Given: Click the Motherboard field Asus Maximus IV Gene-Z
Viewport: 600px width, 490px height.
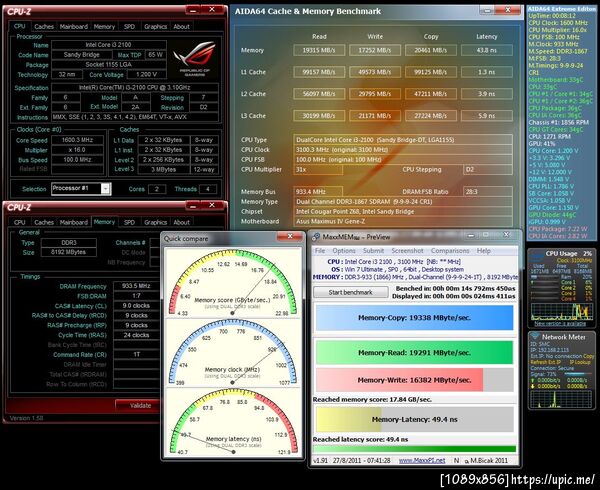Looking at the screenshot, I should tap(403, 221).
